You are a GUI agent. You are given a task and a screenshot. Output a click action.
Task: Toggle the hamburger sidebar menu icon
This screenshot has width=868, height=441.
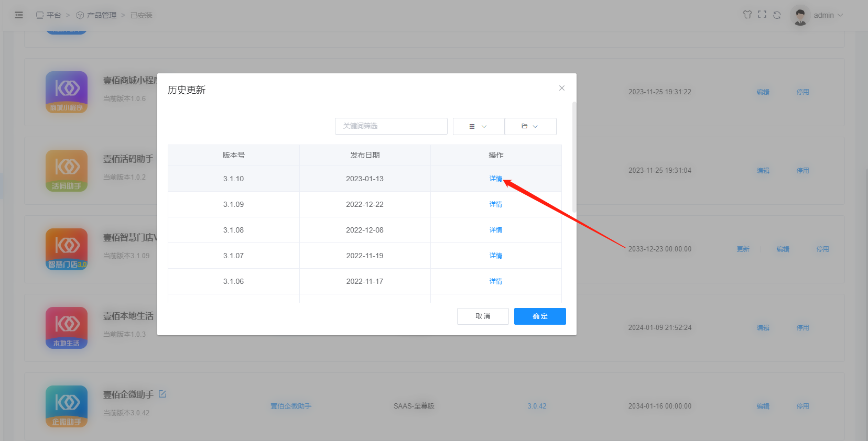tap(19, 15)
